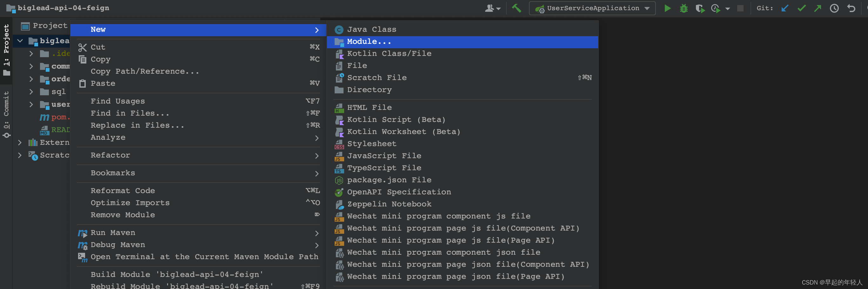The height and width of the screenshot is (289, 868).
Task: Click the Profiler run icon
Action: pos(715,8)
